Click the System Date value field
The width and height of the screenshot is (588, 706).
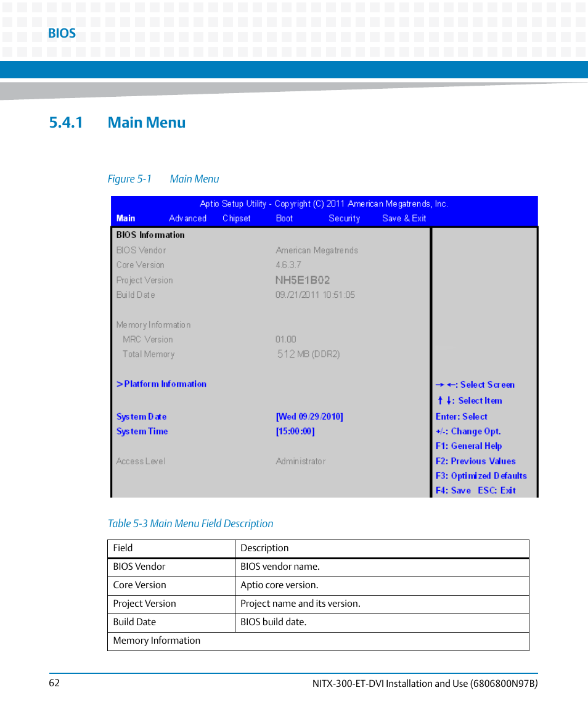[309, 417]
